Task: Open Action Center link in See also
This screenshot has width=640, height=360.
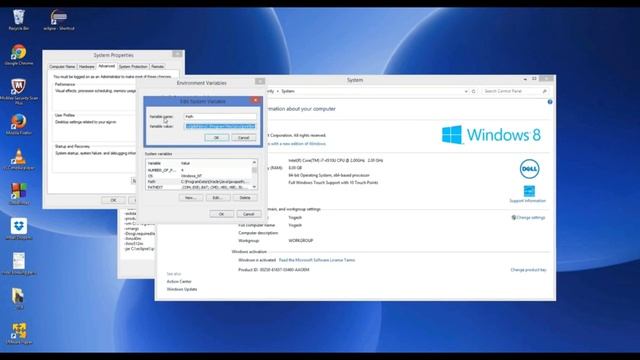Action: point(179,282)
